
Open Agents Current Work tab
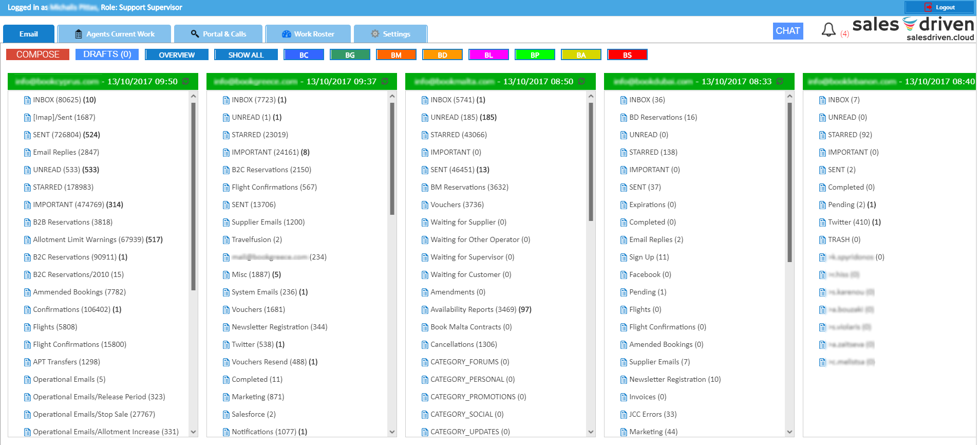[114, 34]
